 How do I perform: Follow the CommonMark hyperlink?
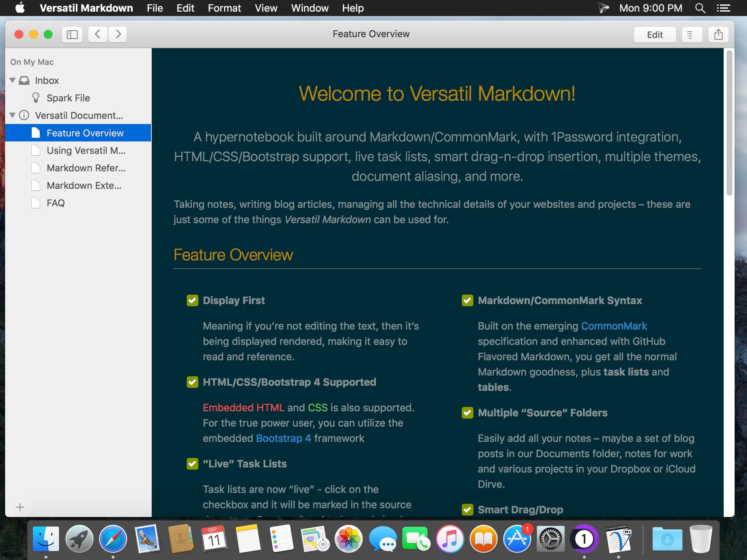[614, 326]
